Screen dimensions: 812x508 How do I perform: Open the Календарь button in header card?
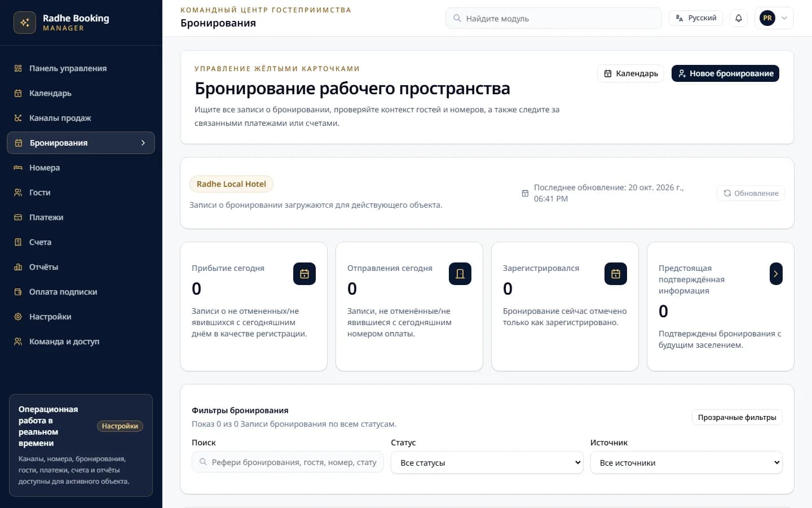[630, 73]
